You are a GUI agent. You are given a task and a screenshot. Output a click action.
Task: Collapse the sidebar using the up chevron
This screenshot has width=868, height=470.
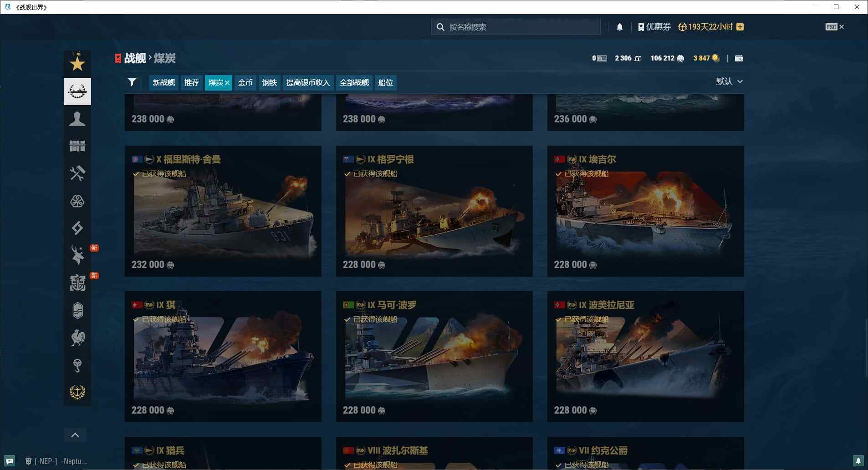click(x=75, y=435)
